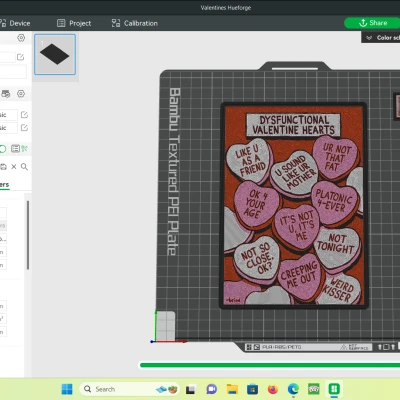Launch Firefox from the taskbar

coord(273,389)
